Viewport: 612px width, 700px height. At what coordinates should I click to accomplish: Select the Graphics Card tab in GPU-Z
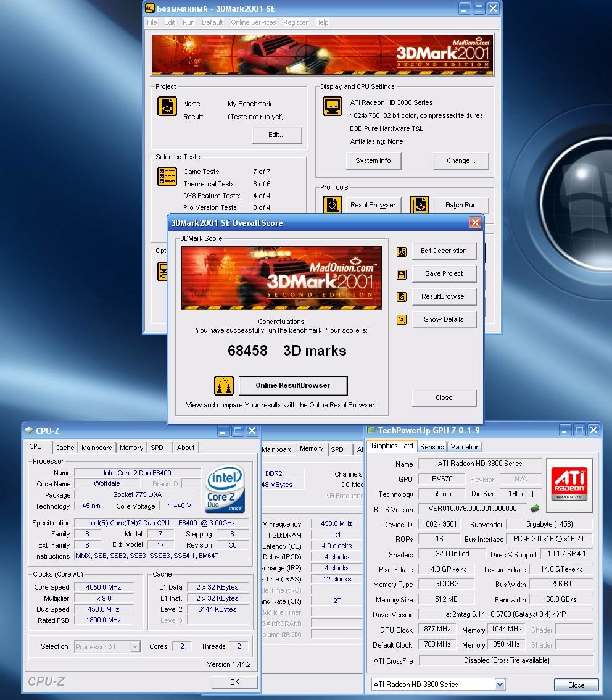click(x=392, y=446)
